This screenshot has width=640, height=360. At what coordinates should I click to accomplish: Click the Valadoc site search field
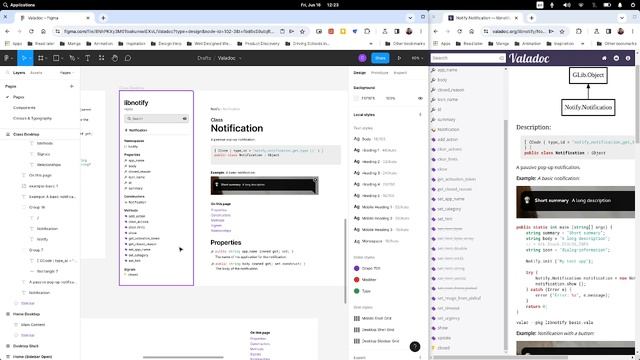point(468,58)
